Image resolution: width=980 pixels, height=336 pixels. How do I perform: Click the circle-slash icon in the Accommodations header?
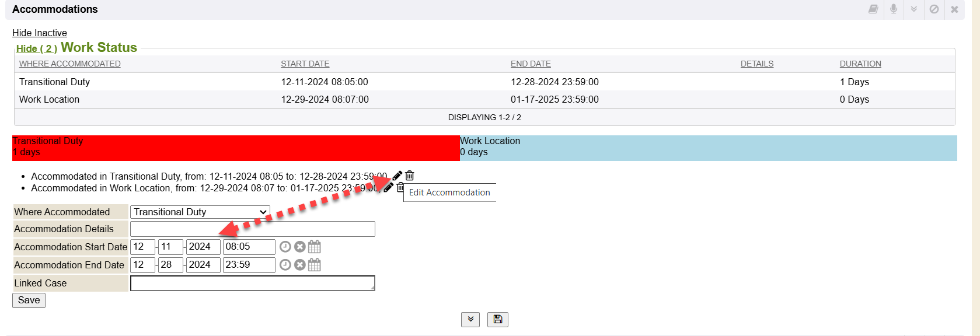[934, 9]
